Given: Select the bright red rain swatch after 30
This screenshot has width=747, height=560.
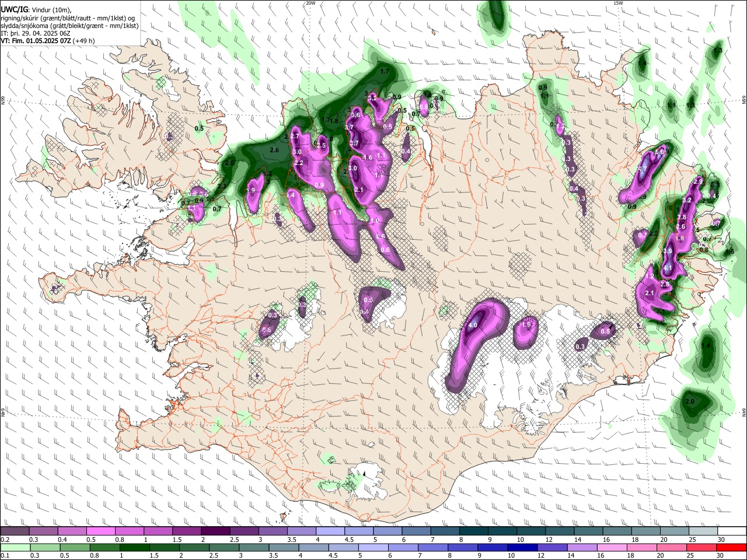Looking at the screenshot, I should click(731, 547).
